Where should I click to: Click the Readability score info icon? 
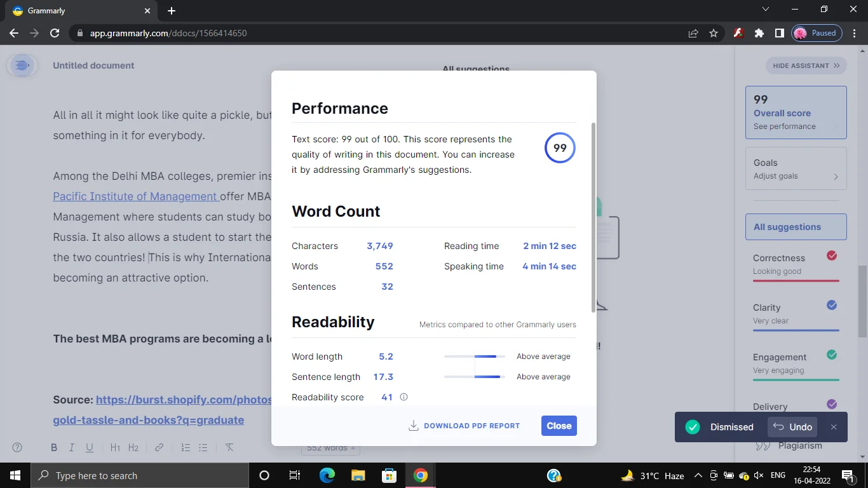tap(403, 397)
